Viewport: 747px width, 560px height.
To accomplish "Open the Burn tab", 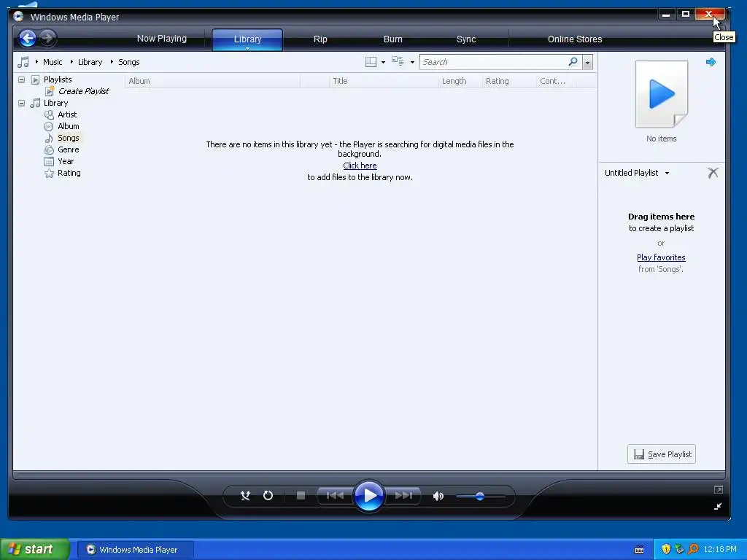I will (393, 39).
